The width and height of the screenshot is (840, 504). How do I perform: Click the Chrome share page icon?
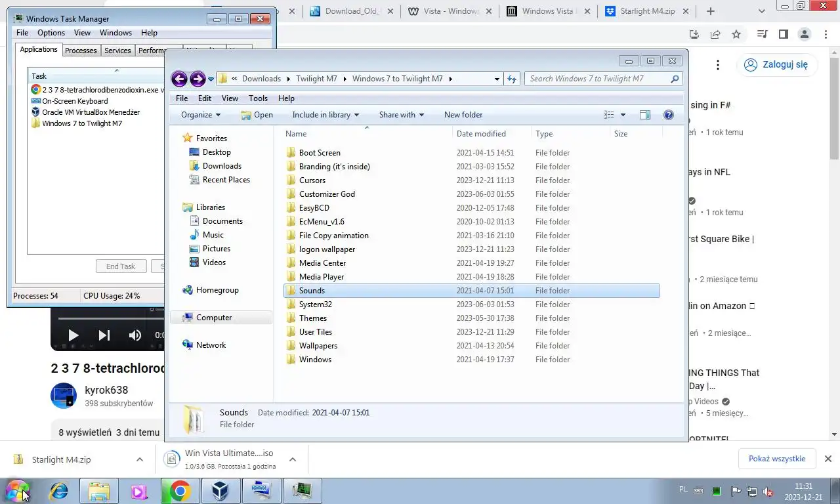tap(715, 34)
